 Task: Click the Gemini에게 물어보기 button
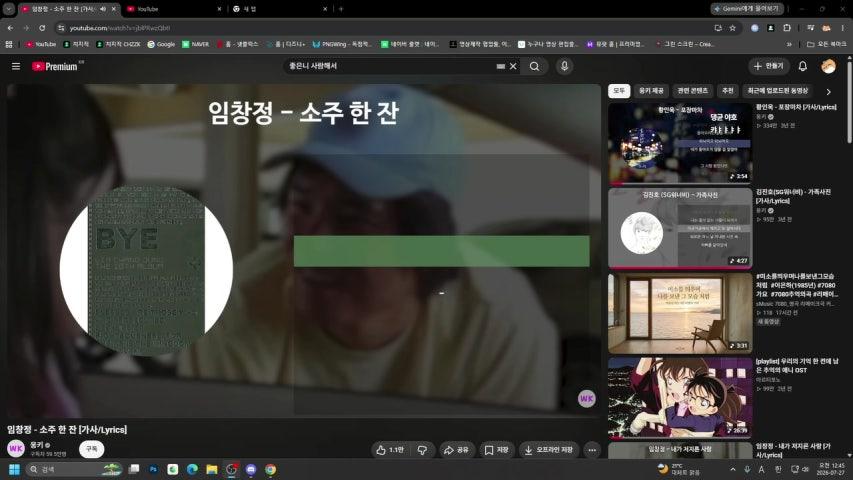coord(747,9)
